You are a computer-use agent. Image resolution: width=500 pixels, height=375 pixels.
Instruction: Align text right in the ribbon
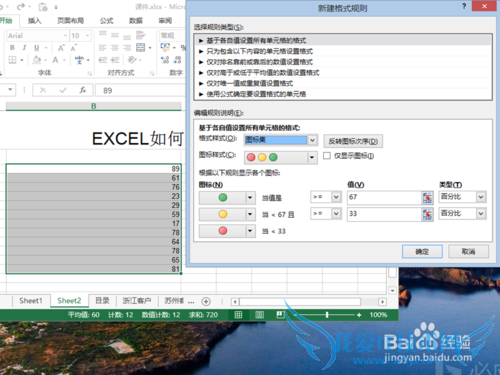click(127, 48)
